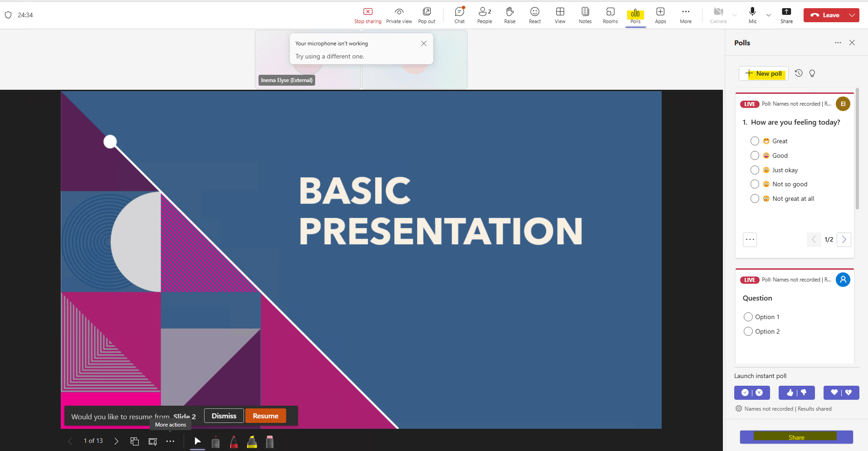This screenshot has height=451, width=868.
Task: Open meeting Notes
Action: 585,15
